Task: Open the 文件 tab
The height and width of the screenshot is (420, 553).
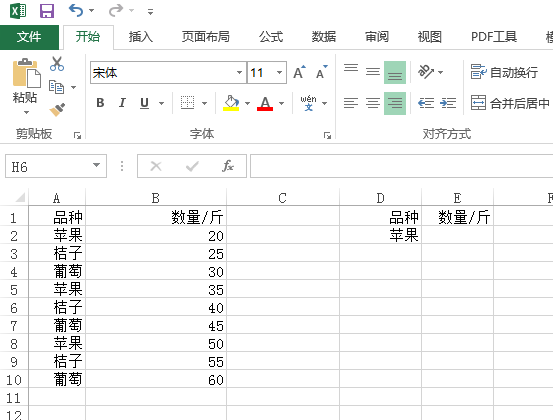Action: [x=29, y=37]
